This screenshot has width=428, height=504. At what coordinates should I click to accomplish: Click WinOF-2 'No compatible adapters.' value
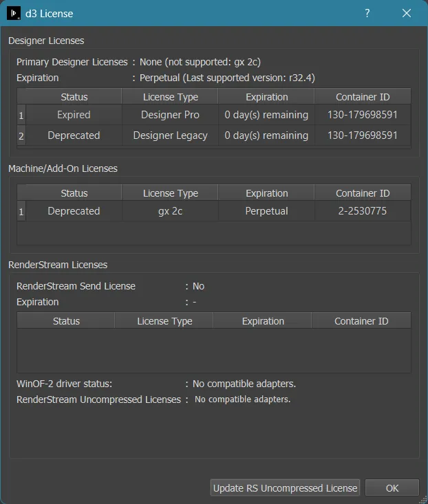click(244, 384)
